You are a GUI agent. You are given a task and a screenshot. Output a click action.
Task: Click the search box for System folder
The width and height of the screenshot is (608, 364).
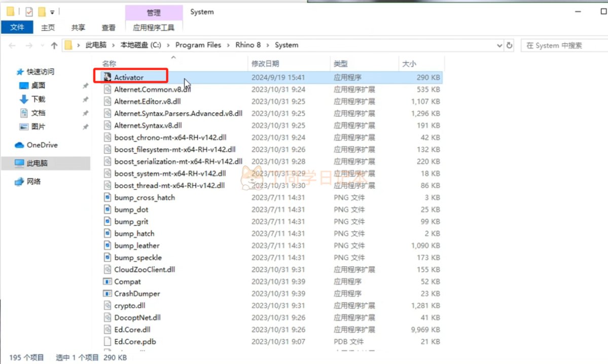coord(564,45)
